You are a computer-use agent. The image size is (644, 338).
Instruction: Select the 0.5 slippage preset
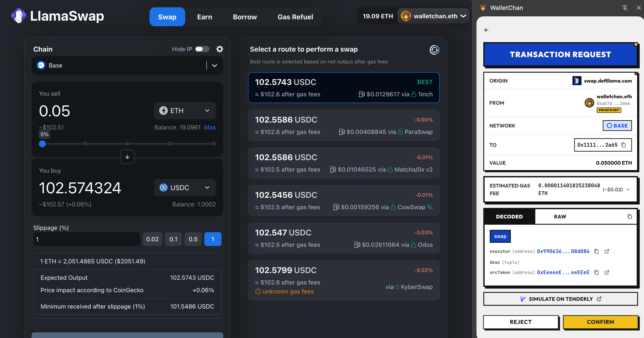coord(193,239)
